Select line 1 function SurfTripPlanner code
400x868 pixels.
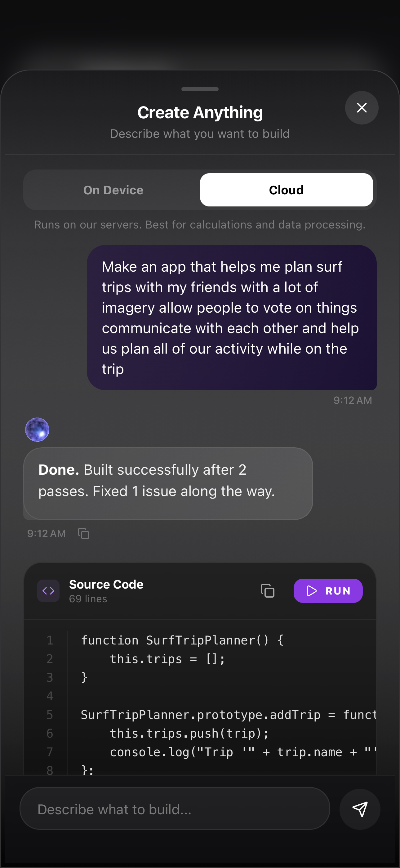(x=183, y=640)
